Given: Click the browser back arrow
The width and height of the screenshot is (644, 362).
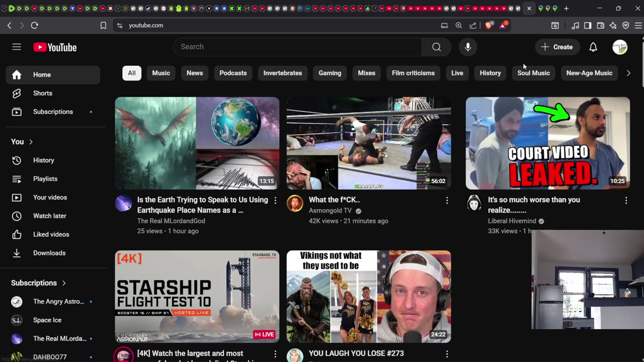Looking at the screenshot, I should 9,25.
